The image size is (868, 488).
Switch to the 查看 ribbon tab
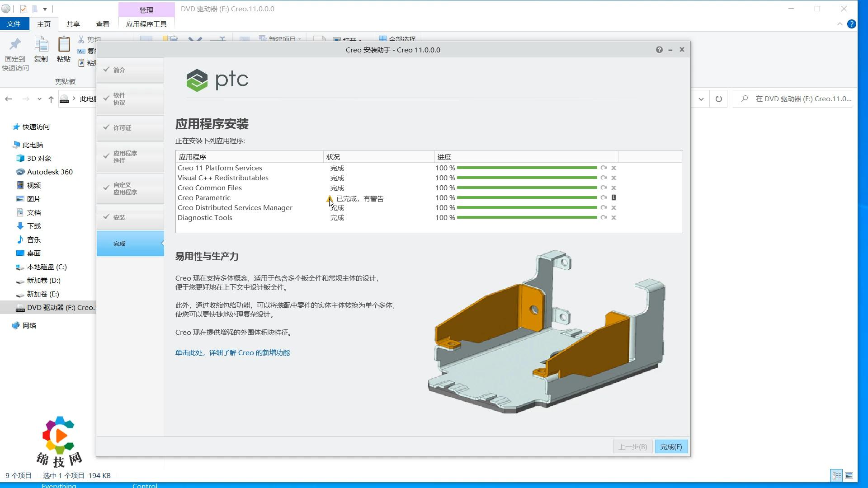click(x=103, y=24)
